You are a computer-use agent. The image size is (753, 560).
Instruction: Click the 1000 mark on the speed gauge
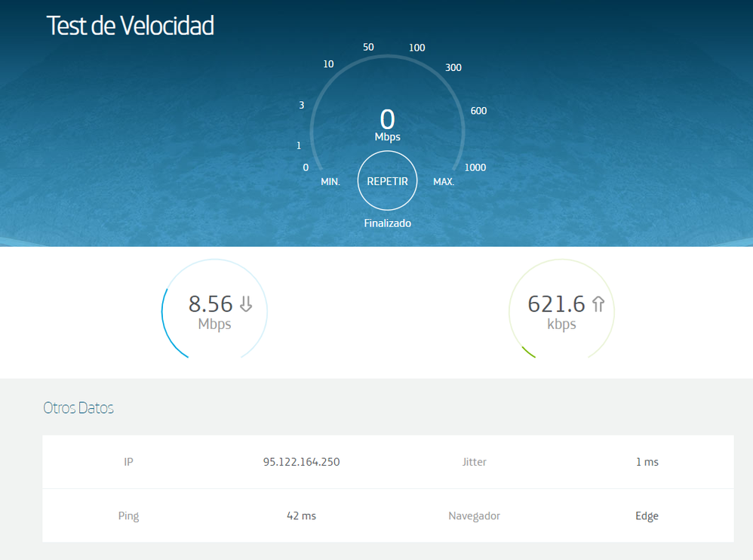point(475,167)
